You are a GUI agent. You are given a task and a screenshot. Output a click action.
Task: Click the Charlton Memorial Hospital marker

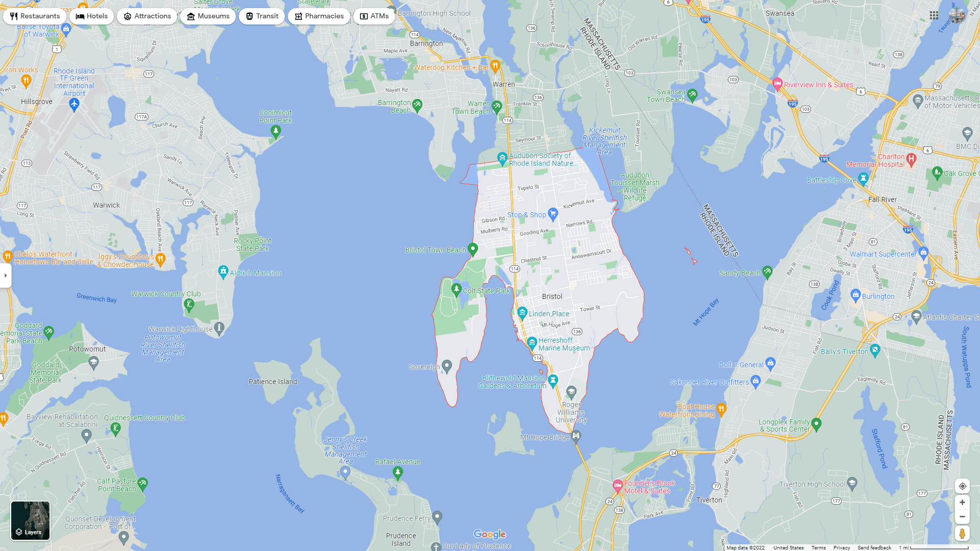(x=912, y=159)
